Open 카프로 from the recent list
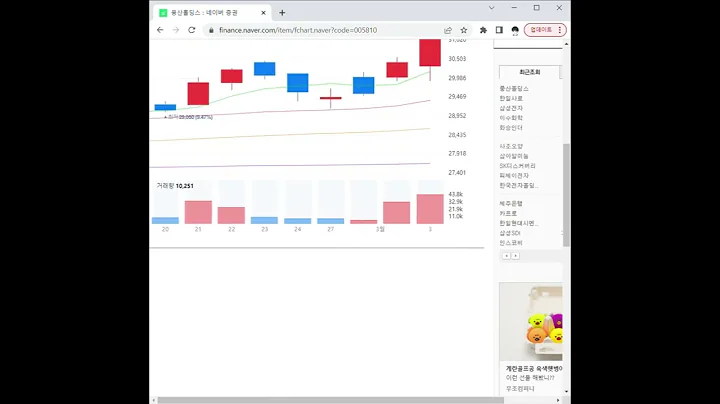 click(x=508, y=213)
